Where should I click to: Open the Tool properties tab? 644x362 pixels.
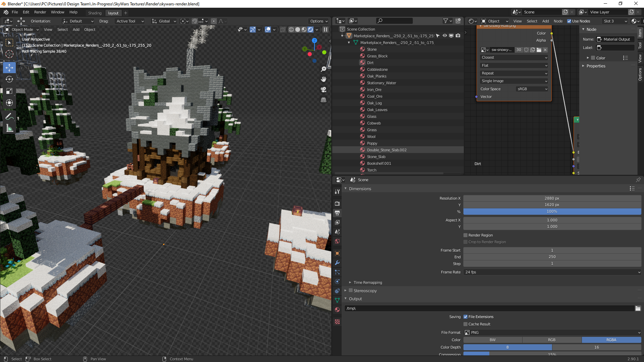coord(337,192)
